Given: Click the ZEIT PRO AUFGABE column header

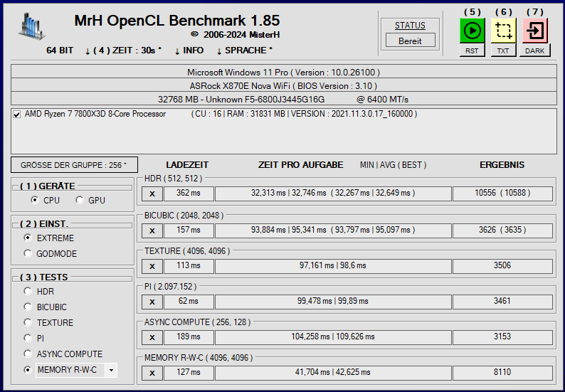Looking at the screenshot, I should coord(300,165).
